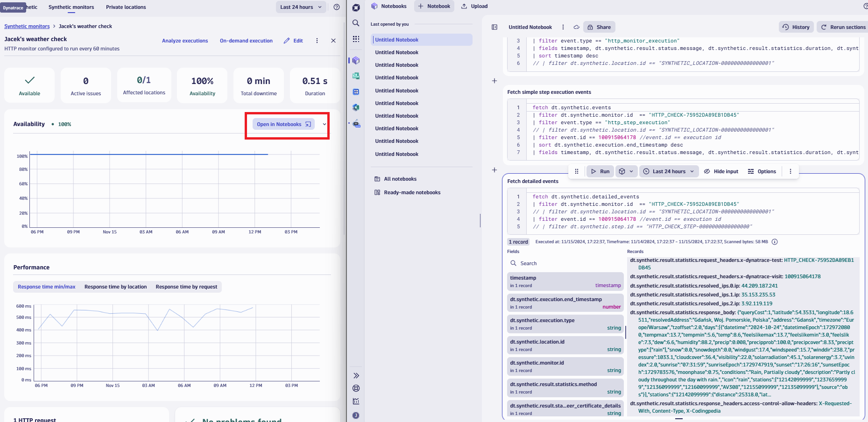Screen dimensions: 868x422
Task: Select the dt.synthetic.execution.end_timestamp field
Action: [x=565, y=303]
